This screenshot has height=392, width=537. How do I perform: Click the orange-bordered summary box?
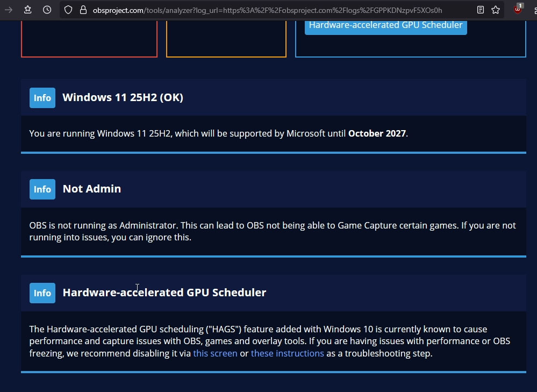click(226, 39)
